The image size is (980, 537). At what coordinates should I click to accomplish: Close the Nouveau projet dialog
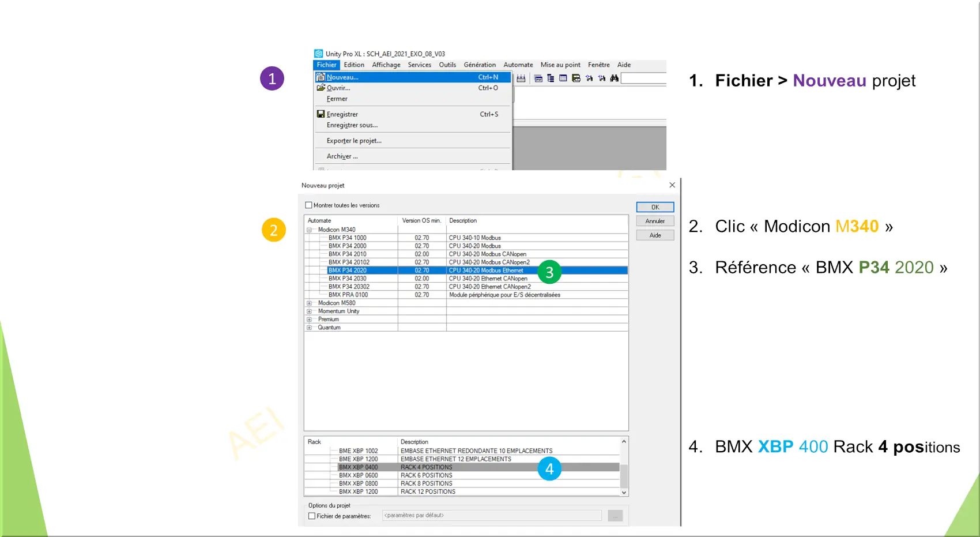tap(672, 185)
